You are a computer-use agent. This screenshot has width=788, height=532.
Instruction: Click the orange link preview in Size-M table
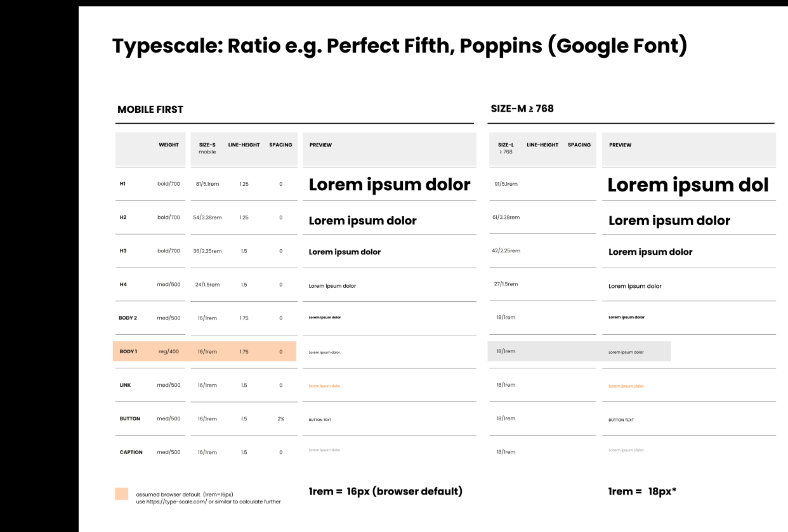click(626, 386)
